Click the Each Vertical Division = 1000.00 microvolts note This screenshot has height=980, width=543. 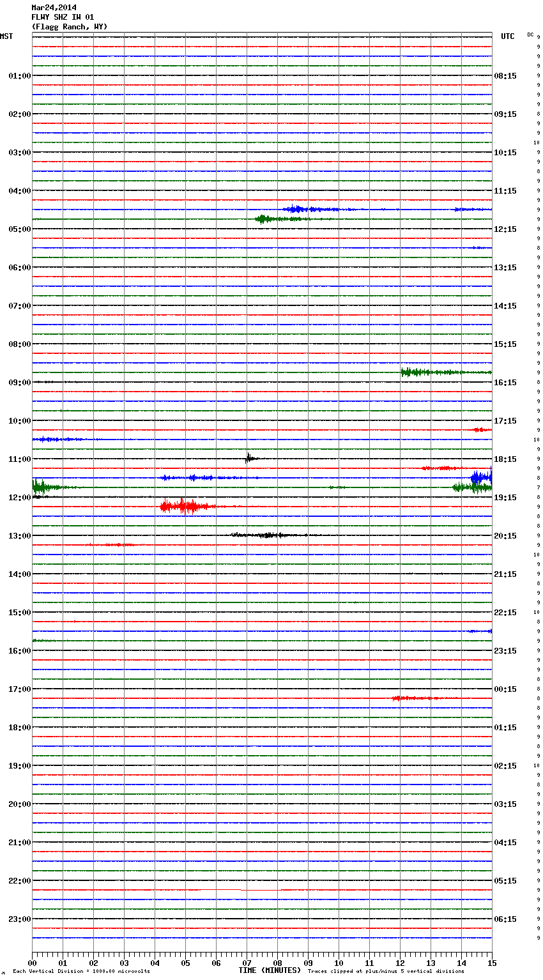81,971
